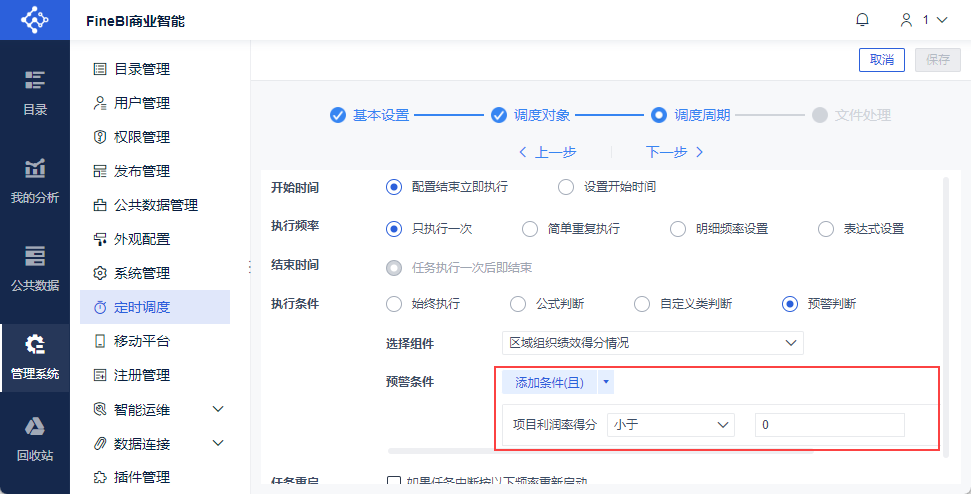The image size is (971, 494).
Task: Click the 权限管理 shield icon
Action: coord(99,137)
